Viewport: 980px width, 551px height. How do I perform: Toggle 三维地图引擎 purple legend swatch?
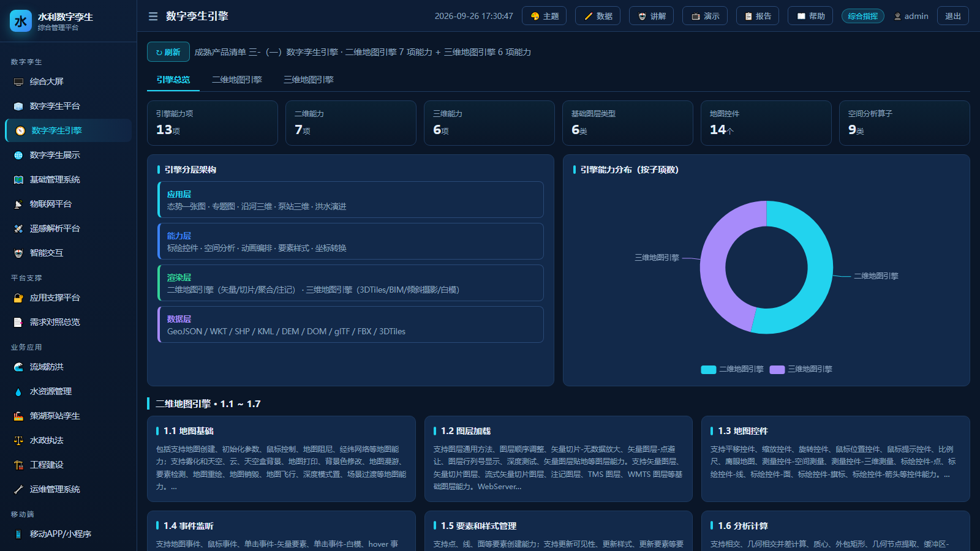(777, 370)
